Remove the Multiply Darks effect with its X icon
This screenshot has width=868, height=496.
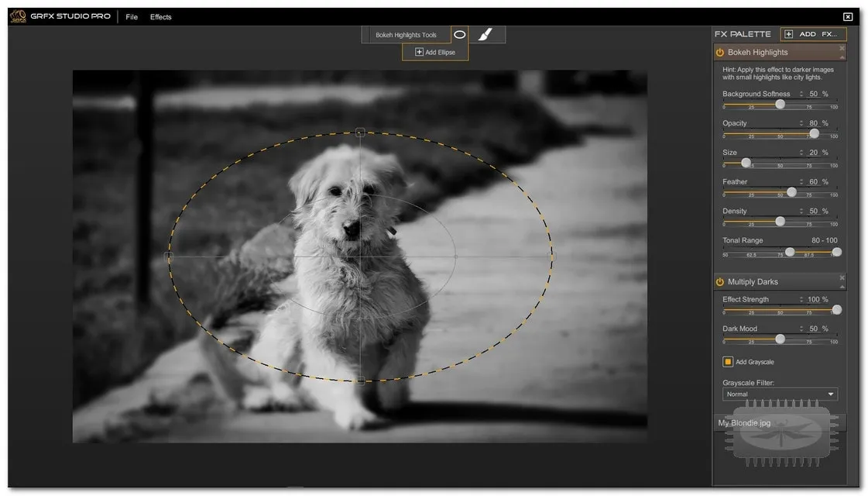pos(842,277)
